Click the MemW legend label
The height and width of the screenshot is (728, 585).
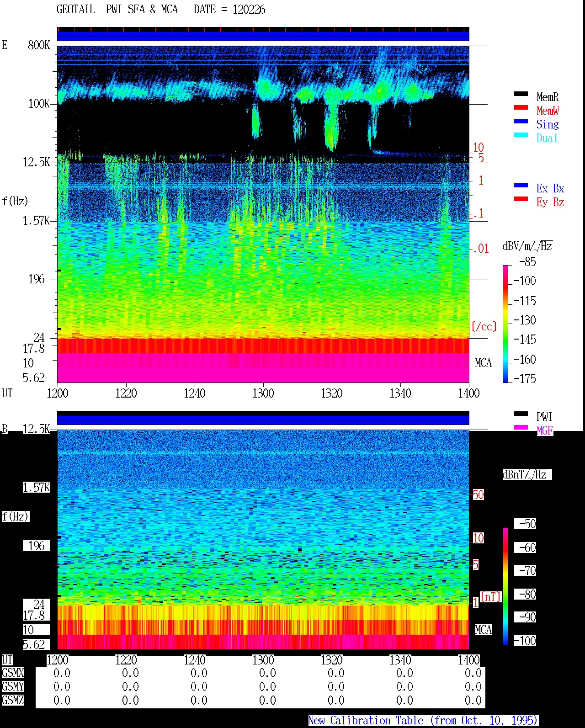(548, 111)
